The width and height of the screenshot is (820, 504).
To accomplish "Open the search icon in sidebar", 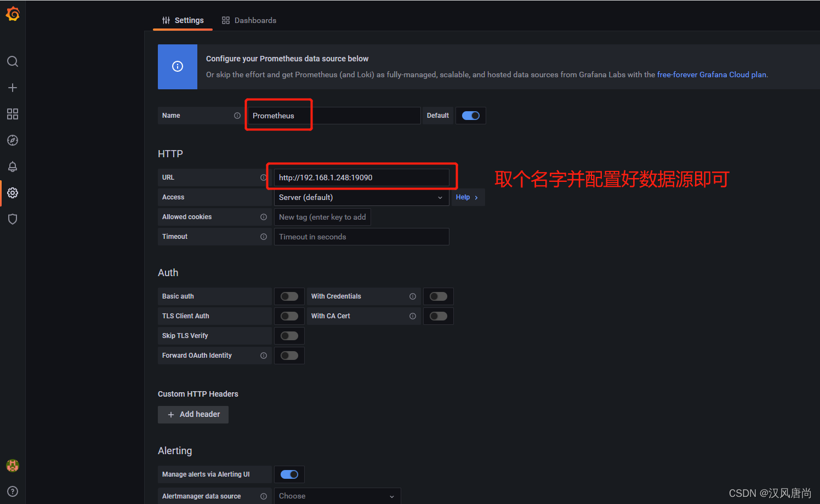I will [13, 61].
